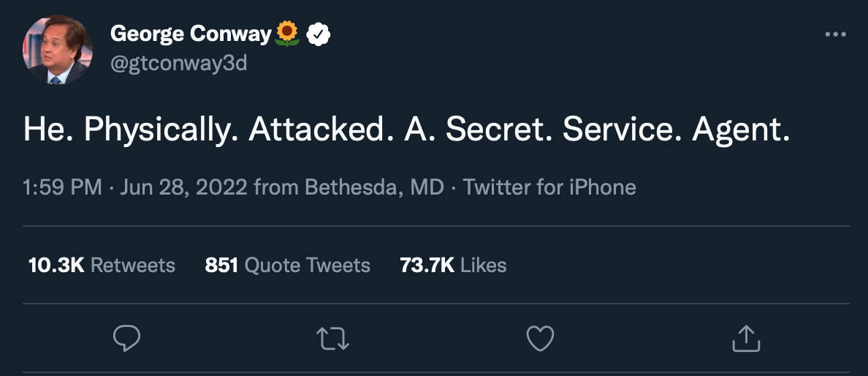Open the Bethesda, MD location link
The width and height of the screenshot is (868, 376).
point(374,187)
